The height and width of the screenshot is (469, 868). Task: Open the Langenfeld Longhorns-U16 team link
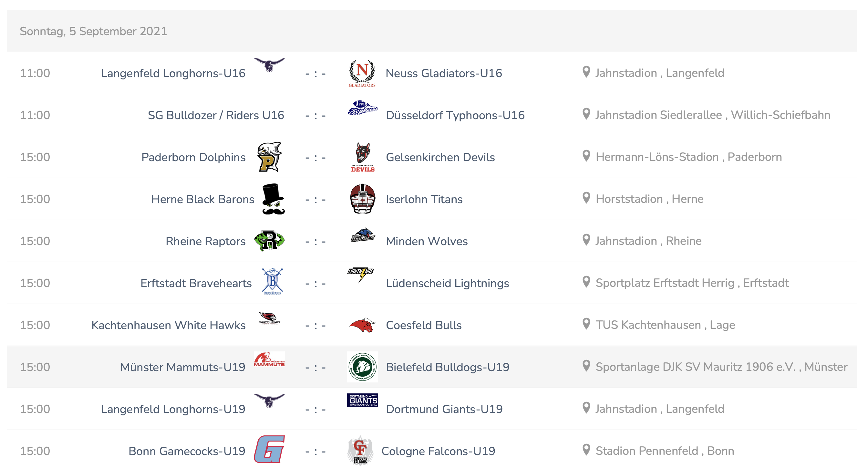(173, 73)
